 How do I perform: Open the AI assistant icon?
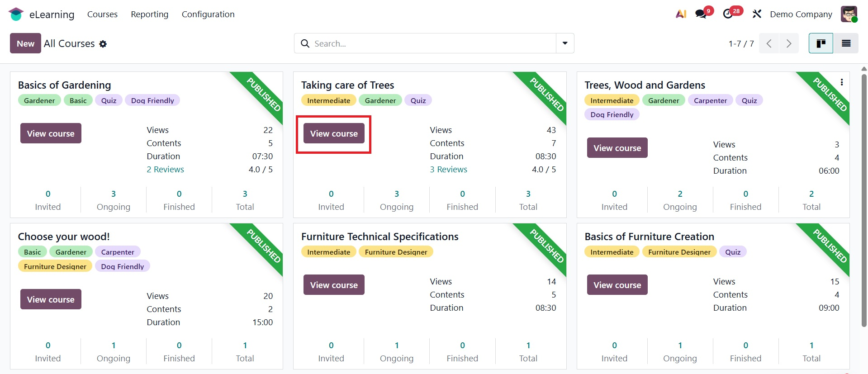[x=681, y=14]
